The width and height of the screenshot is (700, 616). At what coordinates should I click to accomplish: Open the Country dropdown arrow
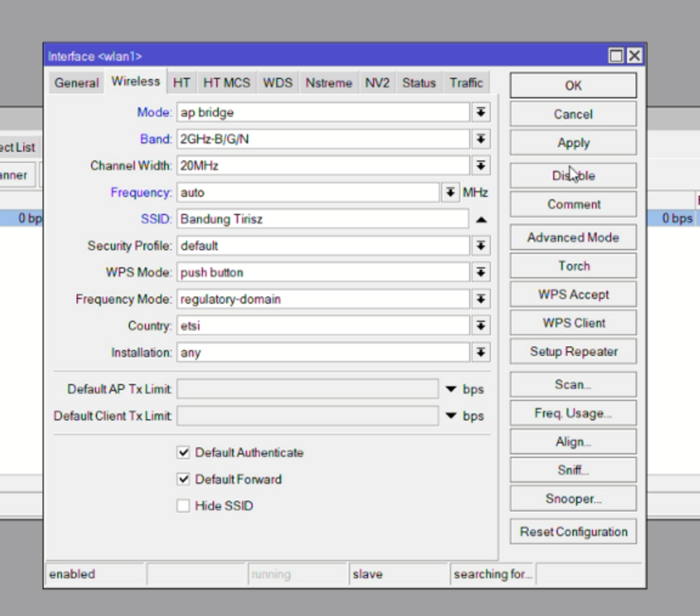tap(481, 325)
